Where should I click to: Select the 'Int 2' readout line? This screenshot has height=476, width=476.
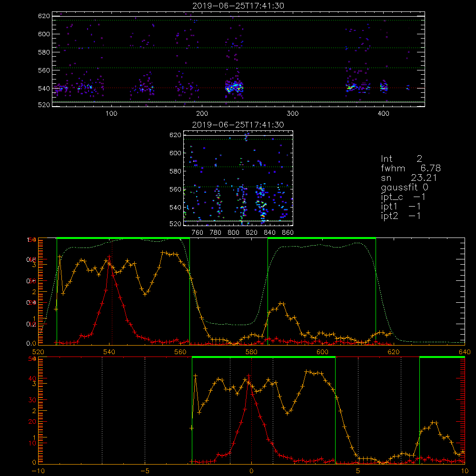coord(401,159)
